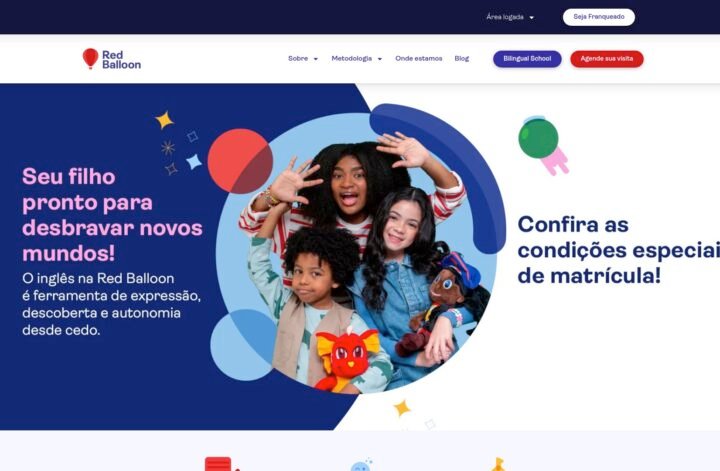720x471 pixels.
Task: Open the Área logada dropdown
Action: (x=510, y=17)
